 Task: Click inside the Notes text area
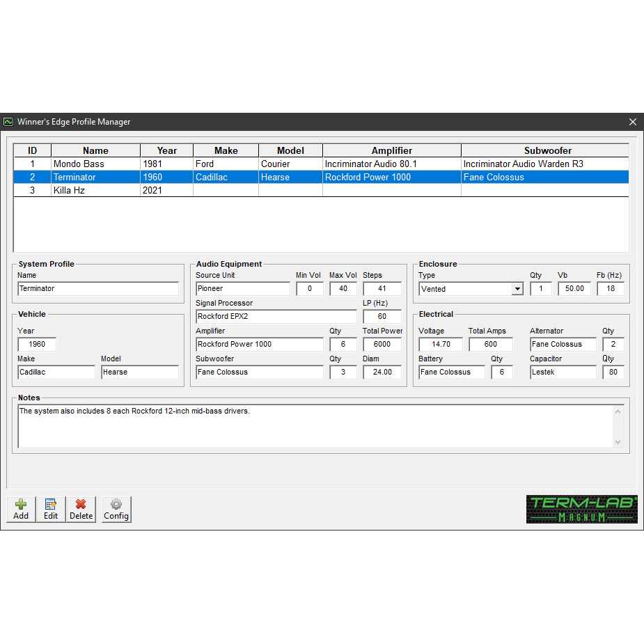click(x=313, y=426)
